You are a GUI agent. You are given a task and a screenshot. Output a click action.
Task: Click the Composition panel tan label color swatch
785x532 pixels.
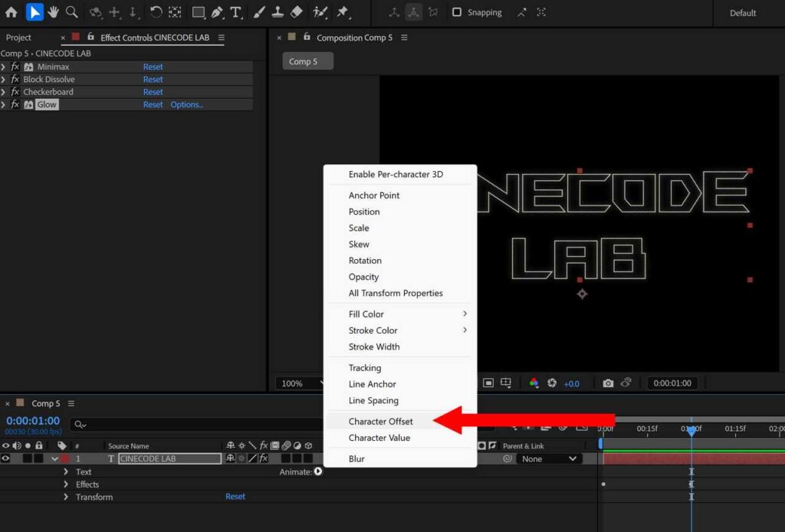pyautogui.click(x=292, y=37)
